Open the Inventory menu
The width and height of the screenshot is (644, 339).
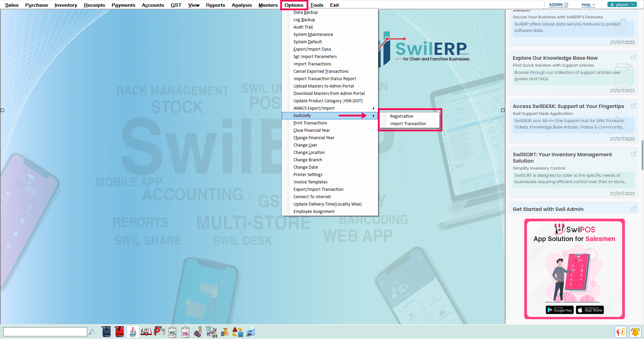point(66,5)
